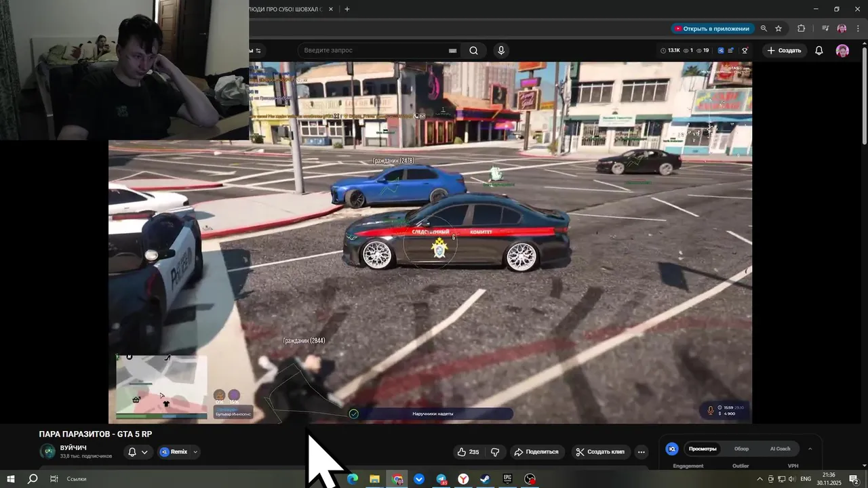Switch to Chrome in taskbar

(x=397, y=479)
